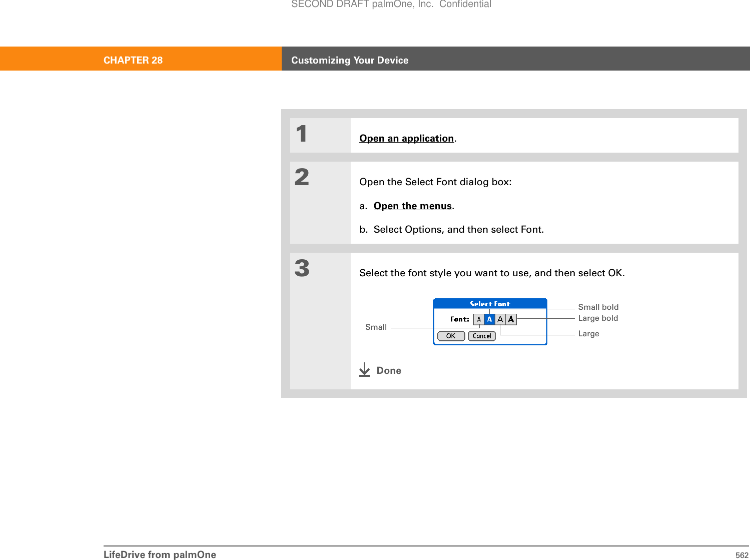Click the 'Small' callout label

pyautogui.click(x=376, y=327)
